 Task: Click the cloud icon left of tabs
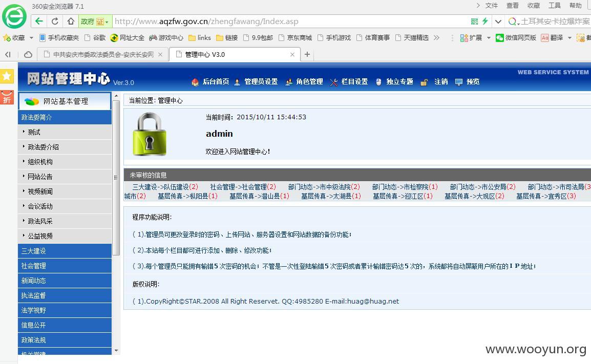28,55
